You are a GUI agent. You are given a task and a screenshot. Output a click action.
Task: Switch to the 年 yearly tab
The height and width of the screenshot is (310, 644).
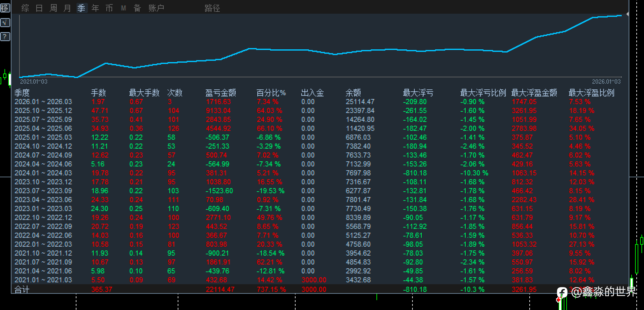(x=95, y=8)
